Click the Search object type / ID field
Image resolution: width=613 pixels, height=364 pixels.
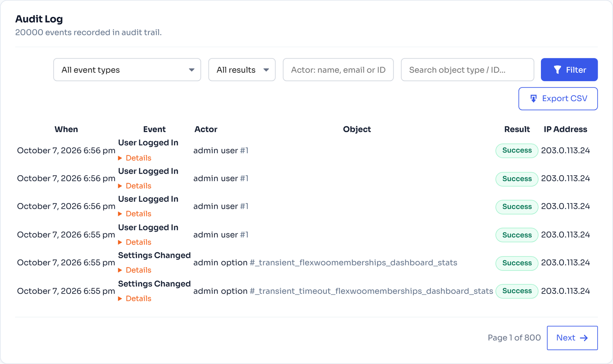point(467,70)
